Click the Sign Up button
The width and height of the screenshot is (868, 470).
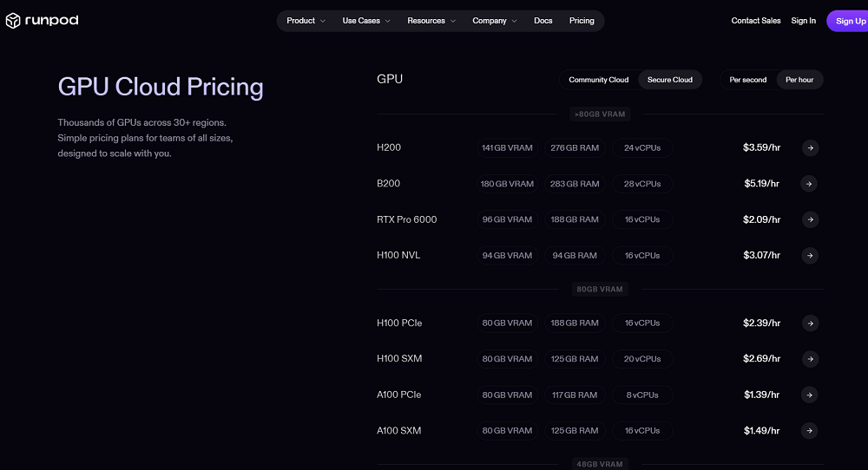point(849,21)
